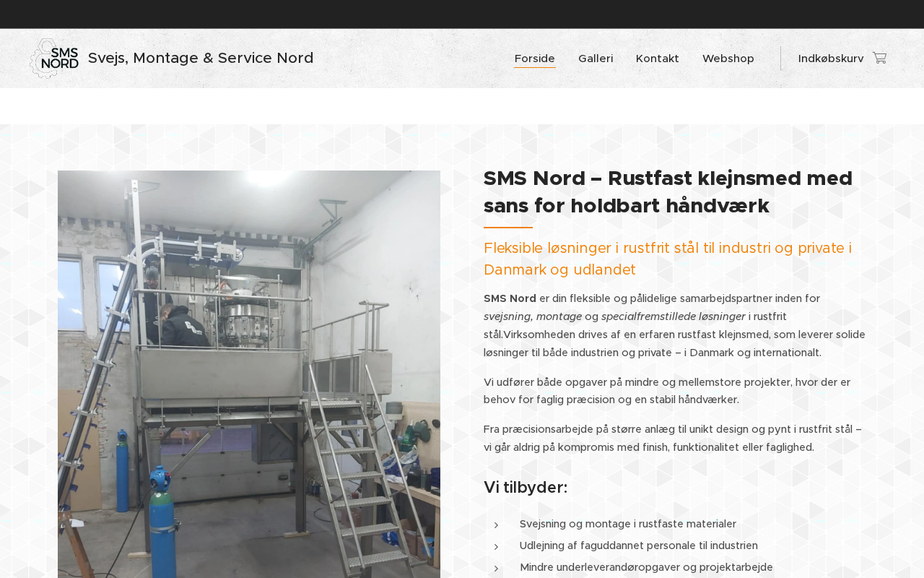Image resolution: width=924 pixels, height=578 pixels.
Task: Click bold 'SMS Nord' text in paragraph
Action: [x=510, y=298]
